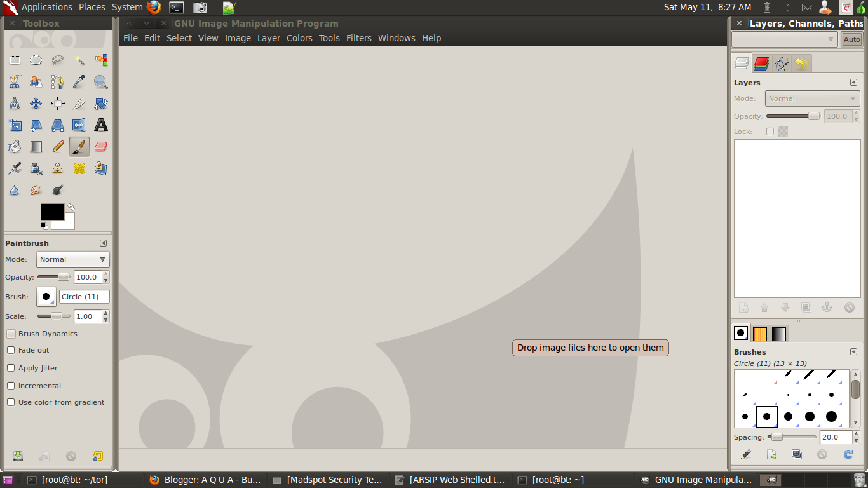The width and height of the screenshot is (868, 488).
Task: Enable the Apply Jitter checkbox
Action: point(11,368)
